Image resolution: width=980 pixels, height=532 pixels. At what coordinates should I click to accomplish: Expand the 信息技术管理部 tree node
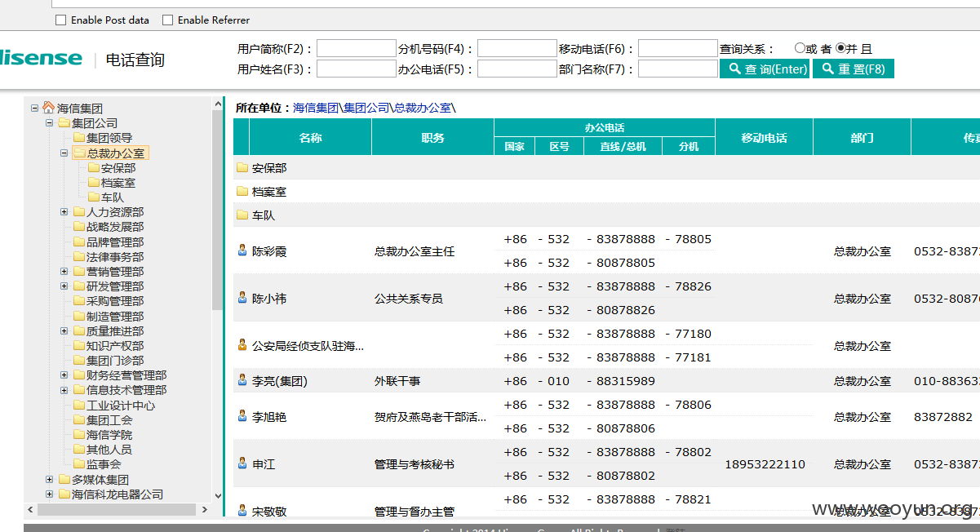pos(64,389)
